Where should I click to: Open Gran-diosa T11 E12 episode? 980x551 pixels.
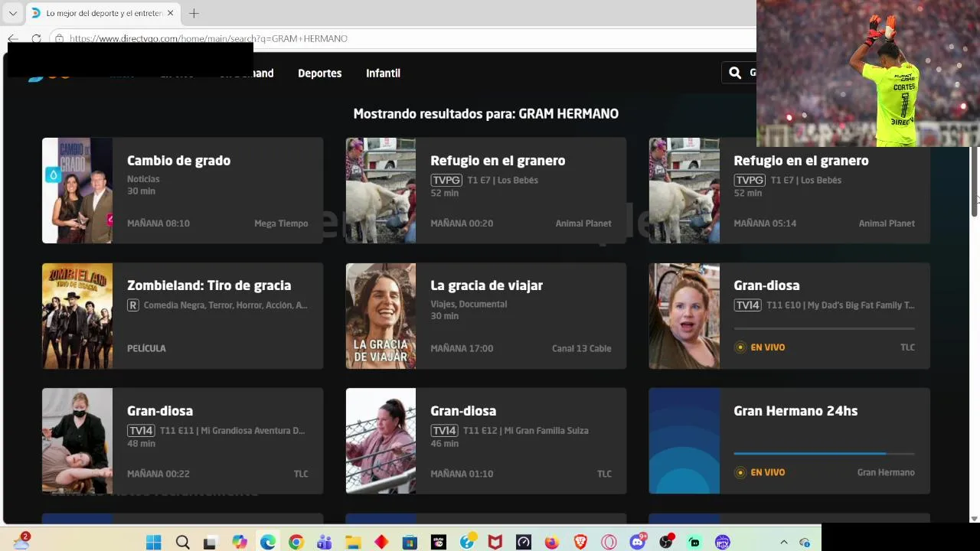pos(486,441)
